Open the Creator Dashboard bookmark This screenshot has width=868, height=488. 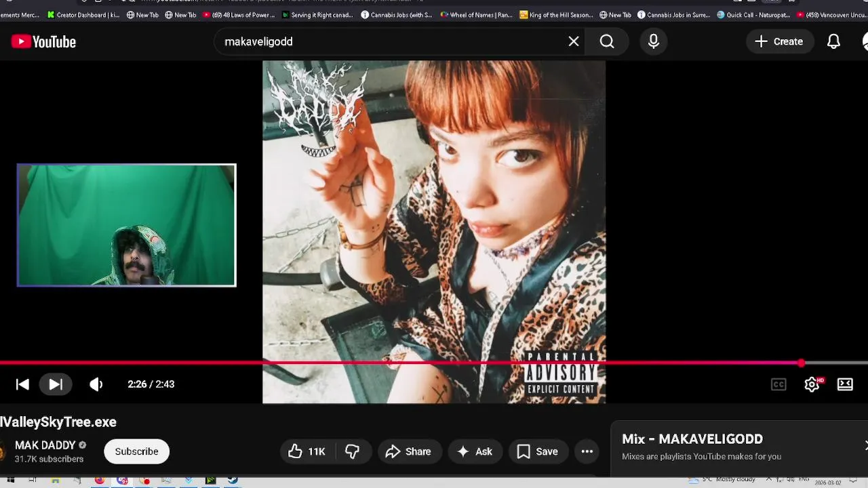83,15
